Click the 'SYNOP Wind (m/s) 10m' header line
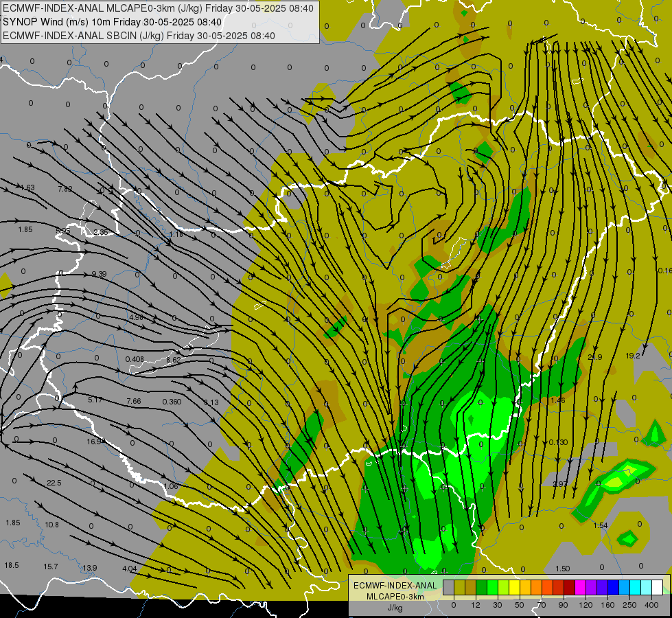 point(113,22)
